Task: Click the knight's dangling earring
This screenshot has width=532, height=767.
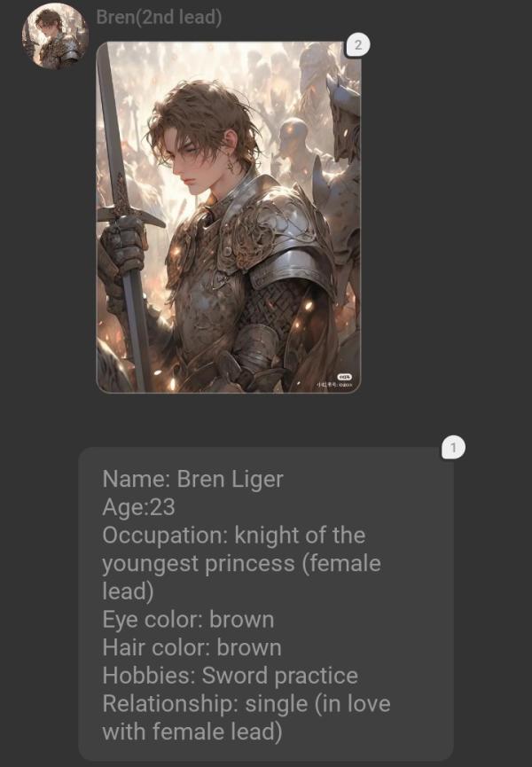Action: tap(230, 164)
